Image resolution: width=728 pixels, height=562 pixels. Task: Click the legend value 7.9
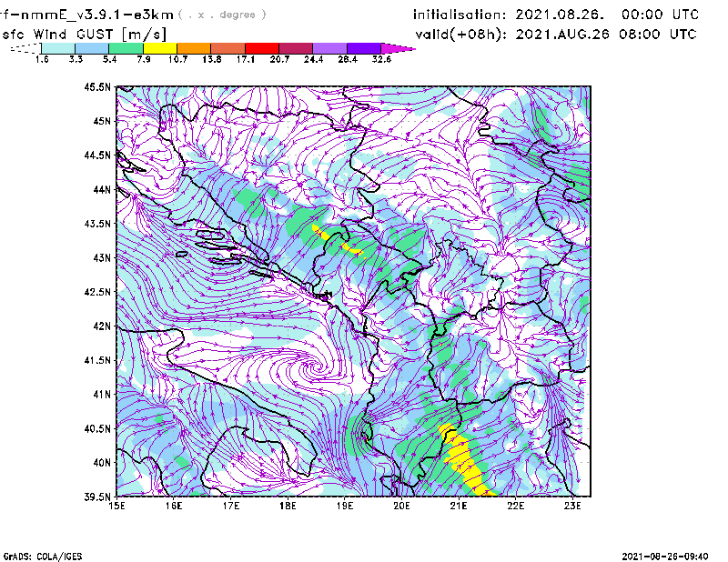click(144, 59)
